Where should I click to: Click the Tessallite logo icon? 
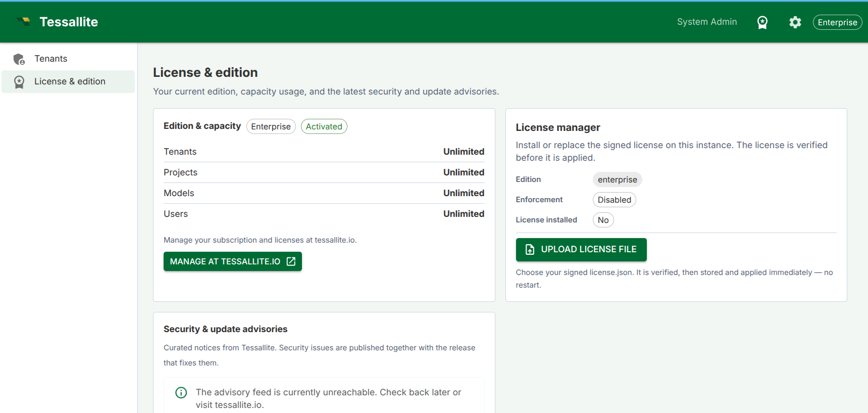tap(24, 22)
